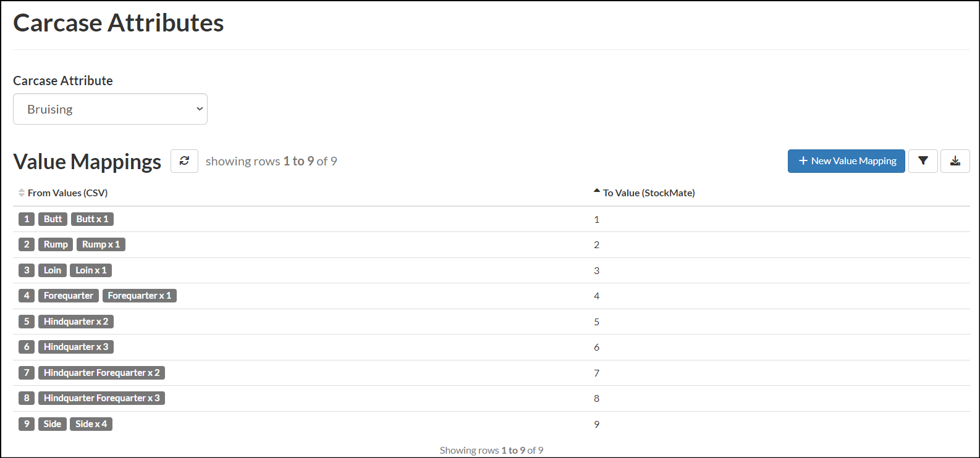The image size is (980, 458).
Task: Open the row with To Value 1
Action: point(491,219)
